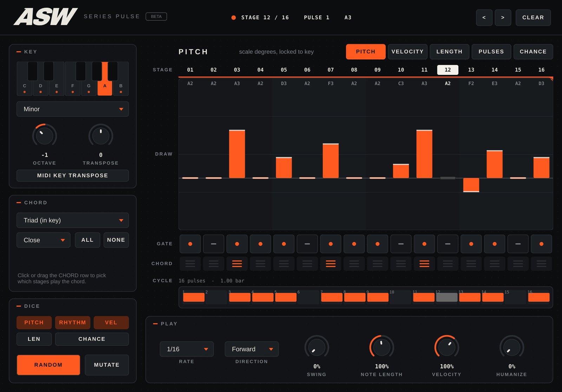
Task: Open the Minor scale dropdown
Action: 73,109
